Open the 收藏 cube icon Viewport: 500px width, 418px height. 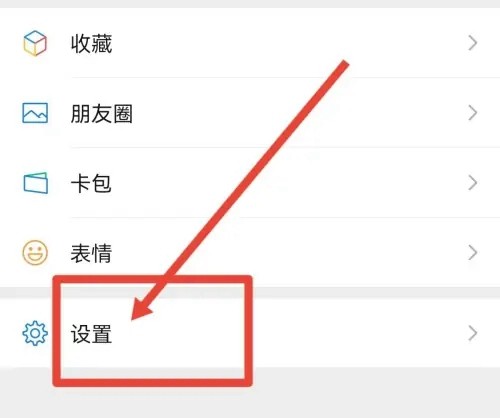(35, 43)
